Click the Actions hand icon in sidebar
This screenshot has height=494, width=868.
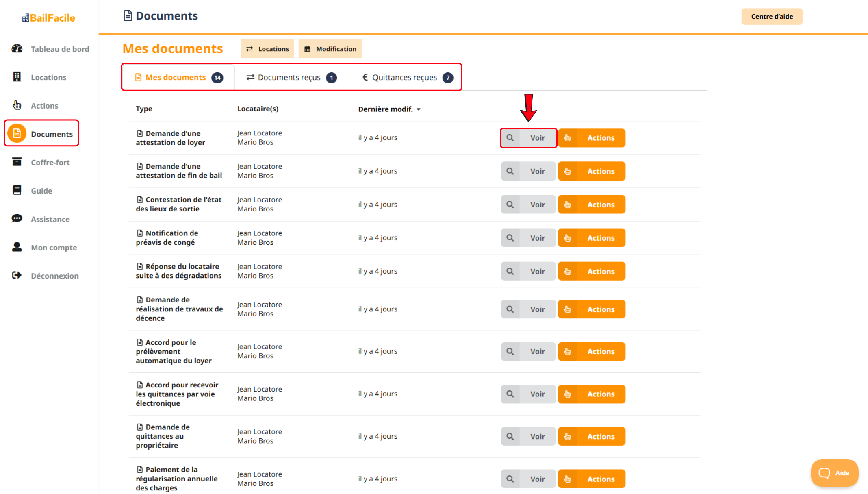17,105
